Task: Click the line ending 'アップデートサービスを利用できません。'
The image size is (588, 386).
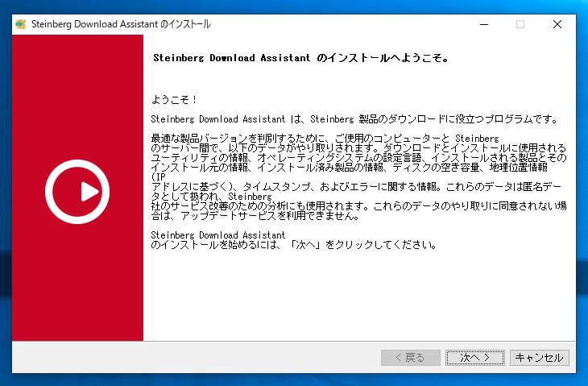Action: (255, 216)
